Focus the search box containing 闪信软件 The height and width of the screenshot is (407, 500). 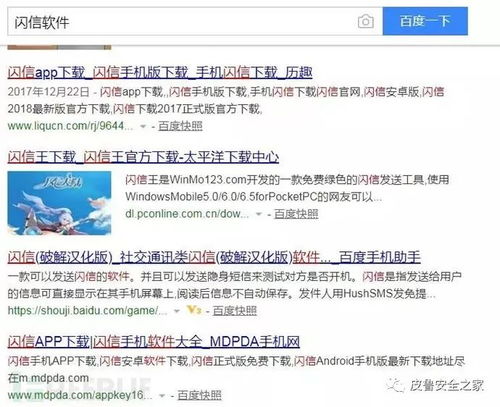(x=195, y=21)
